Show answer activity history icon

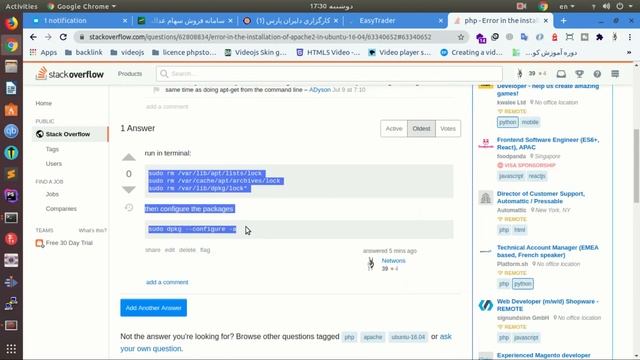click(129, 208)
